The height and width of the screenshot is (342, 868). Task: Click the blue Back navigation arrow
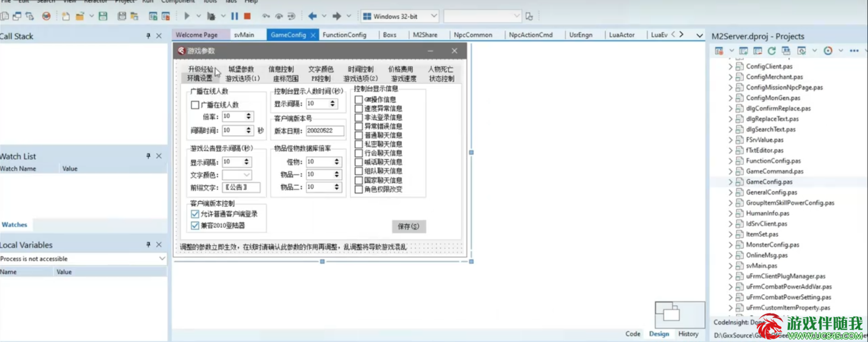coord(312,16)
